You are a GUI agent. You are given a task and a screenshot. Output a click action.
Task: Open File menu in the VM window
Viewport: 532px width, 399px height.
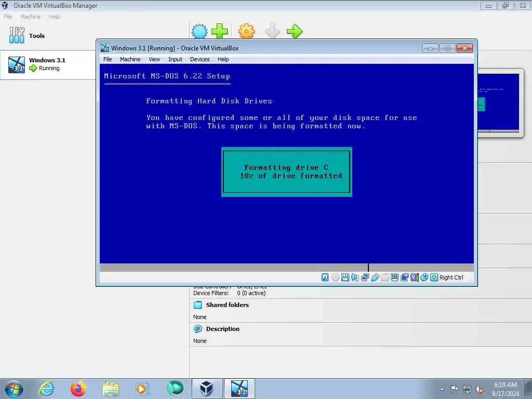click(x=108, y=59)
